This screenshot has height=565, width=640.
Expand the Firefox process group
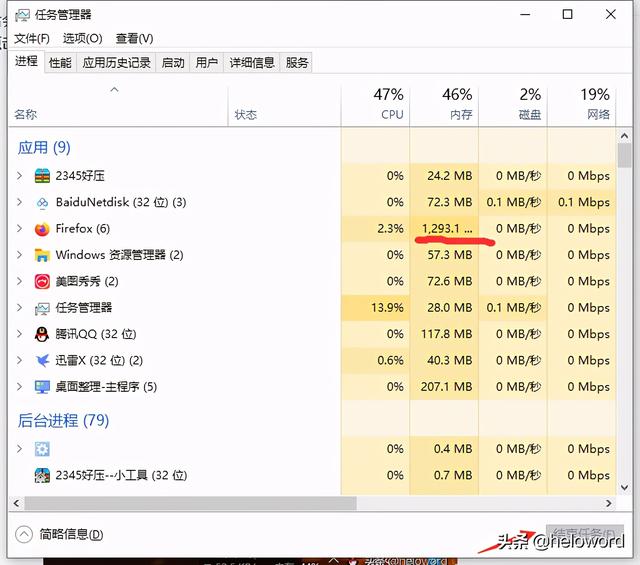[19, 229]
